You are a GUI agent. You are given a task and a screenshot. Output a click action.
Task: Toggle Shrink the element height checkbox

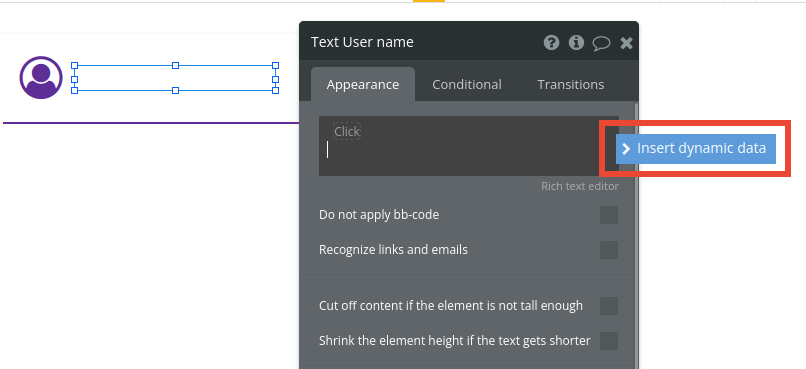(x=609, y=341)
